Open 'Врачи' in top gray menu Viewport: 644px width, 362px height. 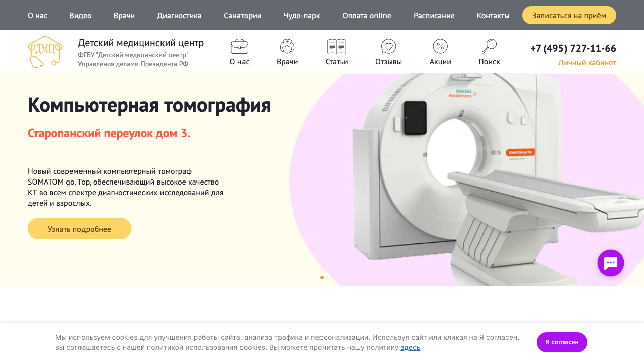tap(124, 16)
